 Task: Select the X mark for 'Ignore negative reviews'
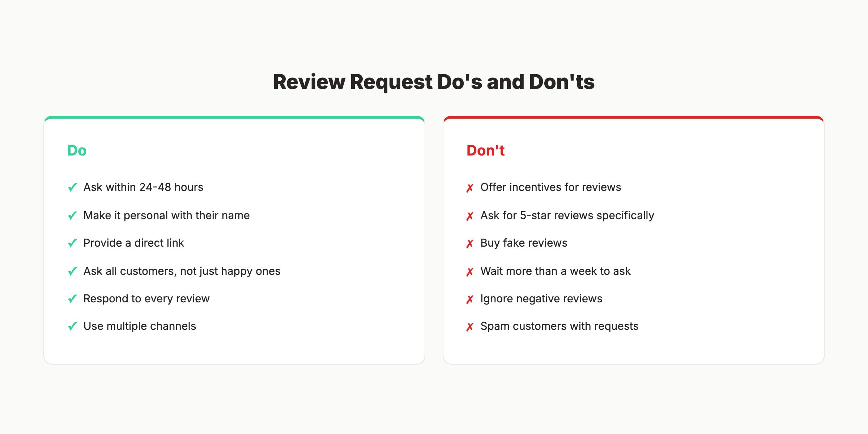(x=470, y=298)
